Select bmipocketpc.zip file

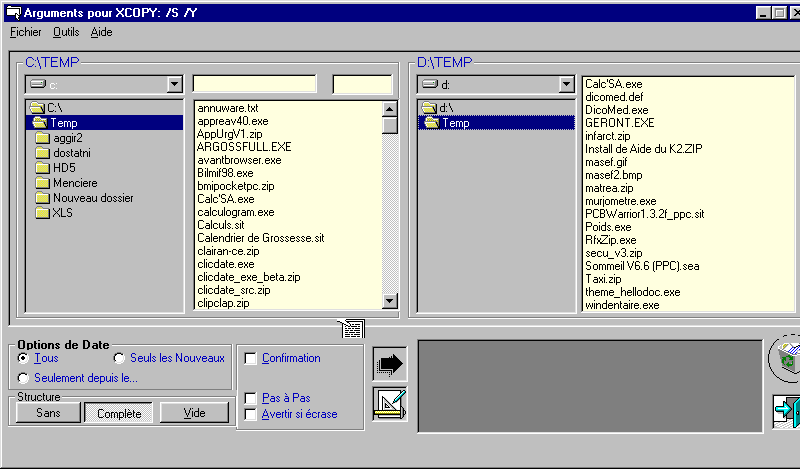coord(236,186)
